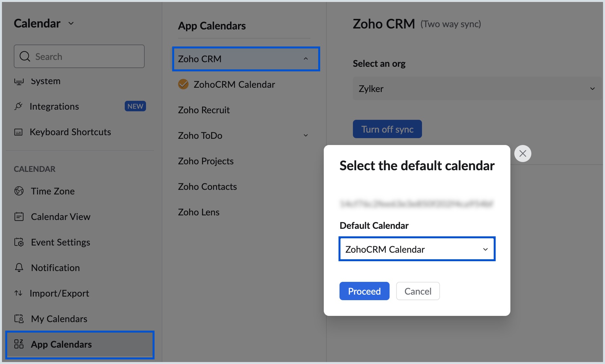605x364 pixels.
Task: Click the search magnifier icon
Action: (x=25, y=56)
